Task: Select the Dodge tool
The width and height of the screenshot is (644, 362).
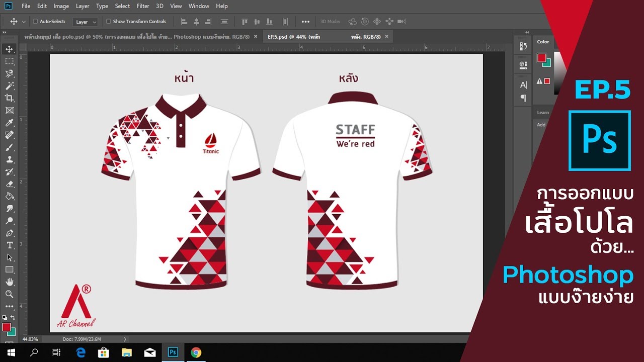Action: (x=10, y=221)
